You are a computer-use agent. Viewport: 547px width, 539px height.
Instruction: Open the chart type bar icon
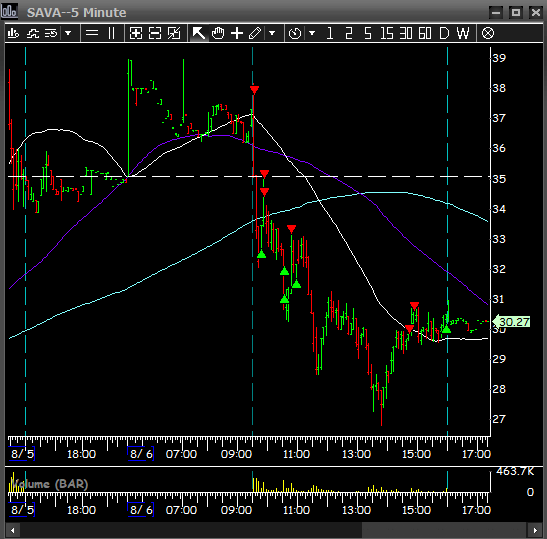click(x=13, y=33)
